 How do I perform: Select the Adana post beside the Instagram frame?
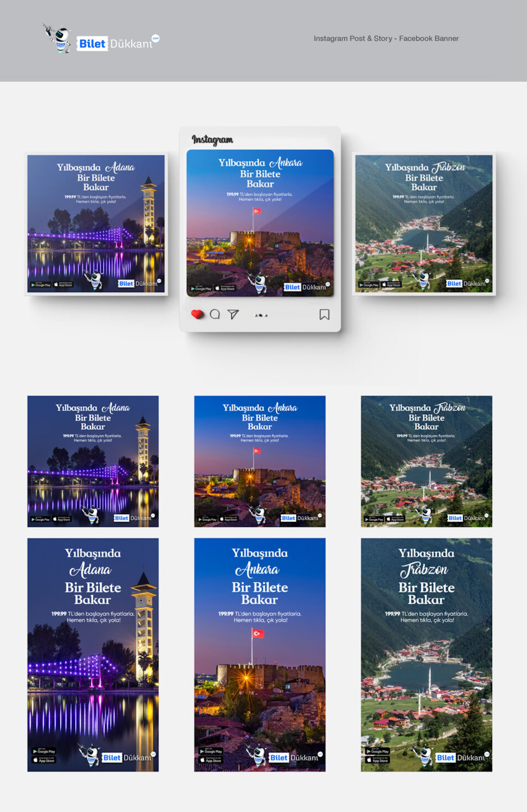click(96, 224)
